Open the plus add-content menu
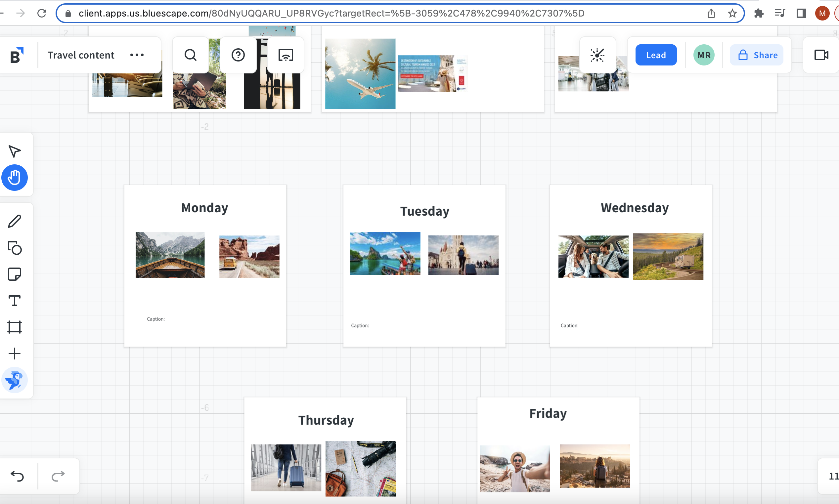This screenshot has width=839, height=504. pos(15,354)
